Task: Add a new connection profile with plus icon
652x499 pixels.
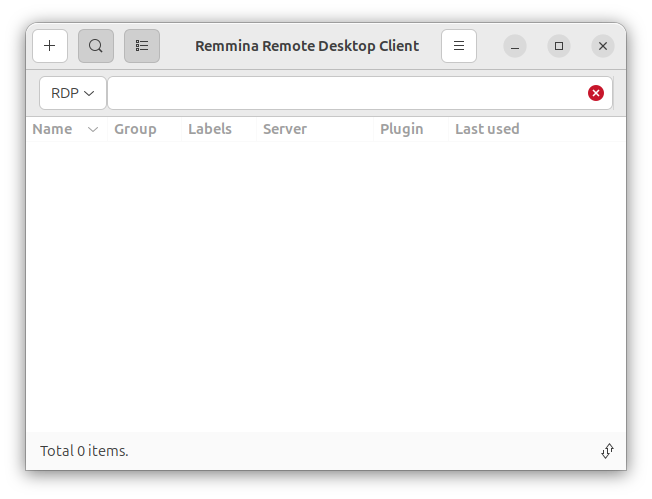Action: 50,46
